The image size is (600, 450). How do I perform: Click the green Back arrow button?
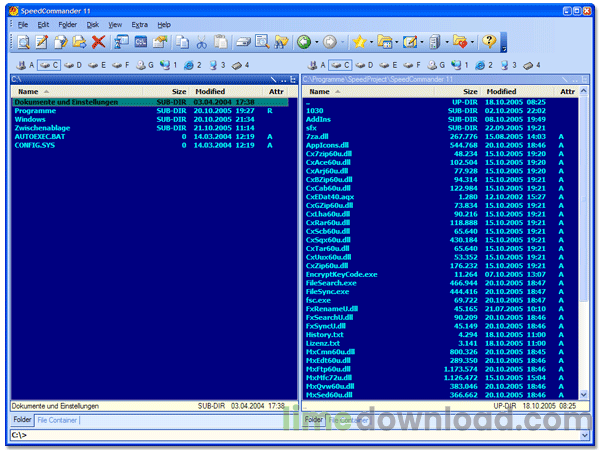pos(304,42)
